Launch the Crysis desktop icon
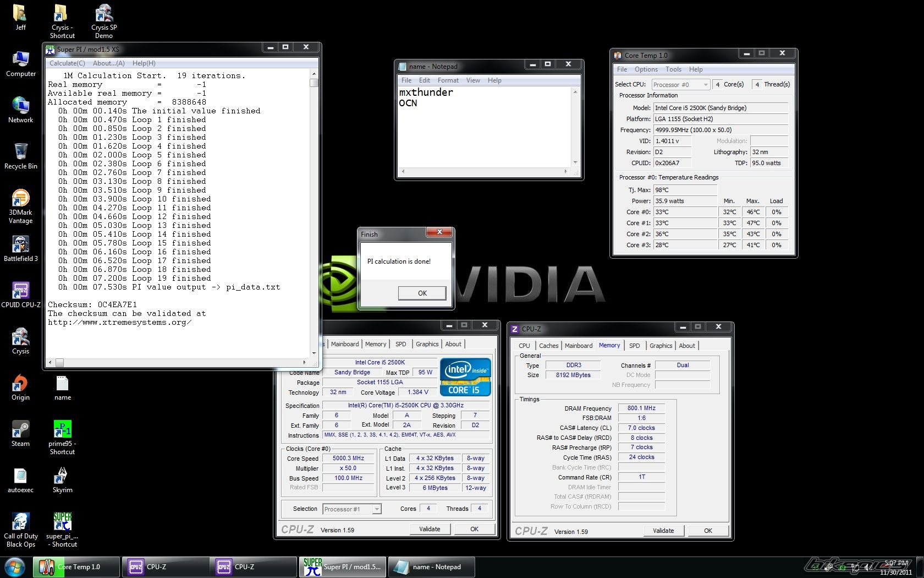Viewport: 924px width, 578px height. pos(20,341)
